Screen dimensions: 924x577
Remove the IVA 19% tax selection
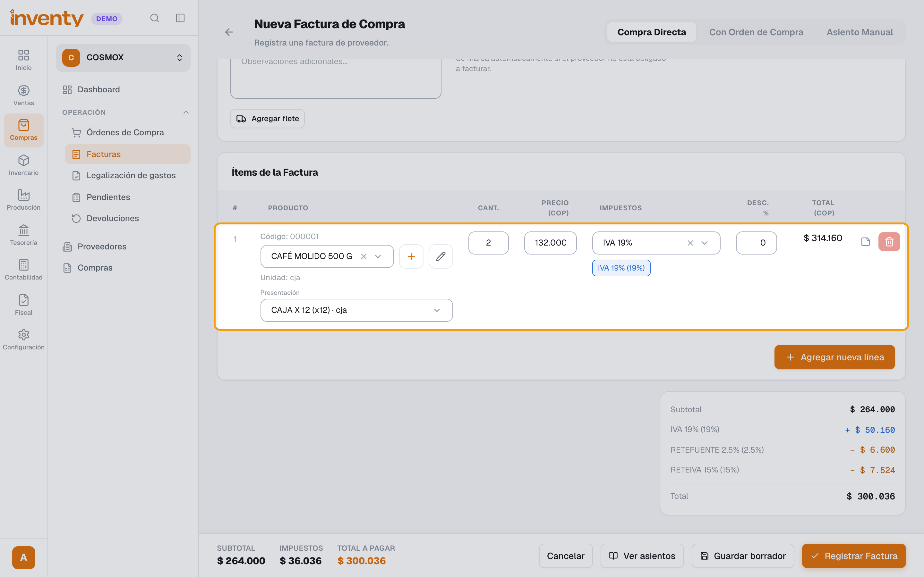[690, 243]
